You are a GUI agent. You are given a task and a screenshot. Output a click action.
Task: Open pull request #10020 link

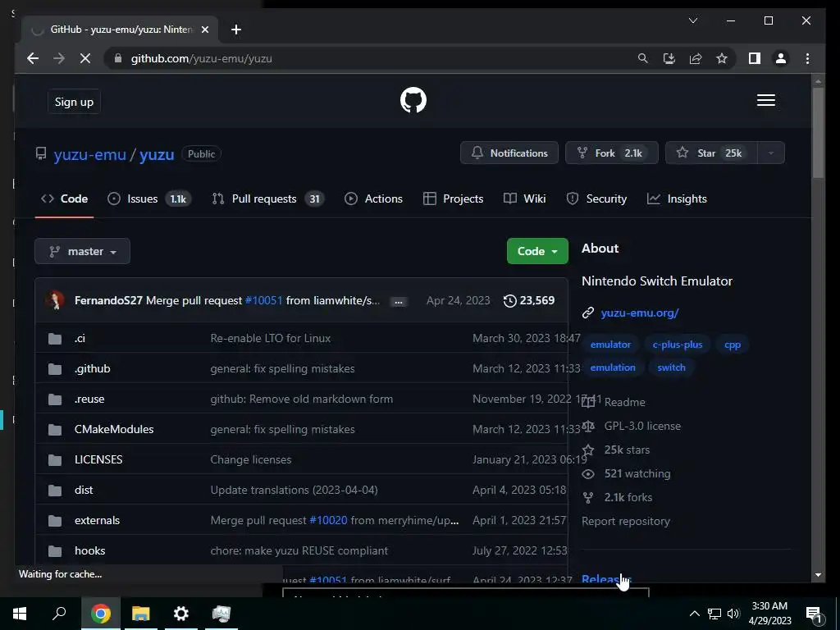click(x=328, y=520)
